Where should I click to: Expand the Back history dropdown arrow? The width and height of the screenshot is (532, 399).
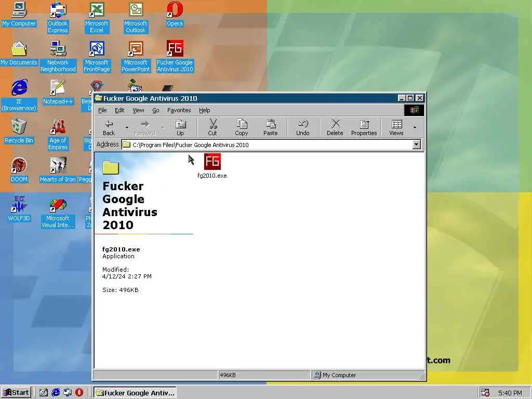pyautogui.click(x=127, y=128)
